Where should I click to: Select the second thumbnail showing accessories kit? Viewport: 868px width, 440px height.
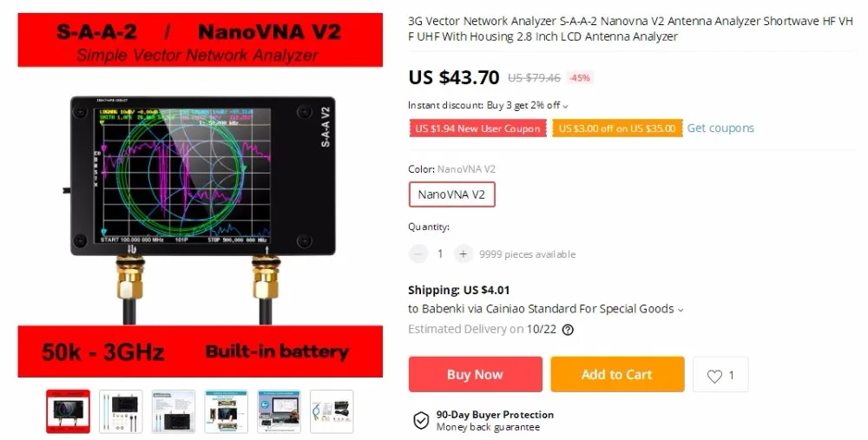tap(121, 411)
